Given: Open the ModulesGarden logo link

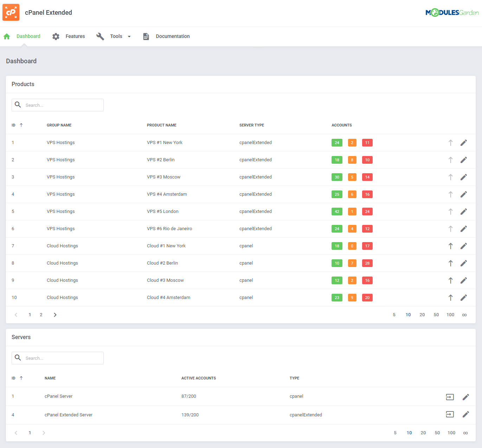Looking at the screenshot, I should click(x=452, y=13).
